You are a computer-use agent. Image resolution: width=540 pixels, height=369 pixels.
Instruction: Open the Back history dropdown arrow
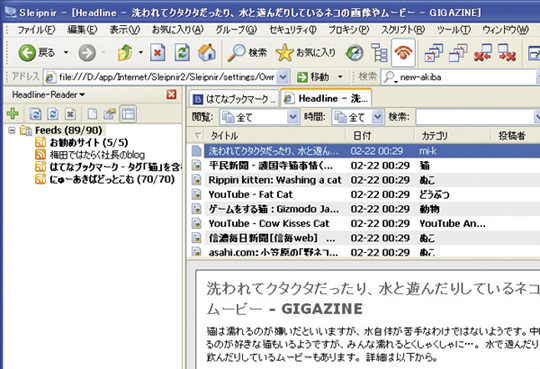click(x=66, y=53)
